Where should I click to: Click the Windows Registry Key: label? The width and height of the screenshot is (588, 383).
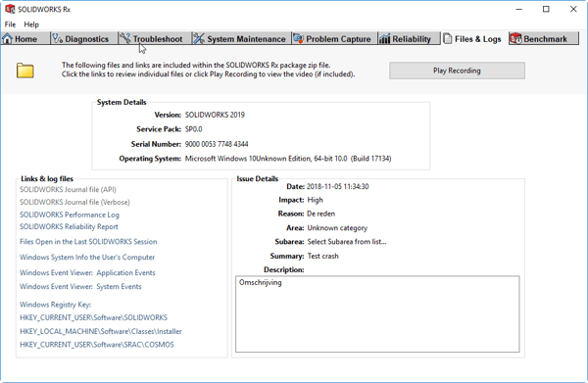(56, 305)
